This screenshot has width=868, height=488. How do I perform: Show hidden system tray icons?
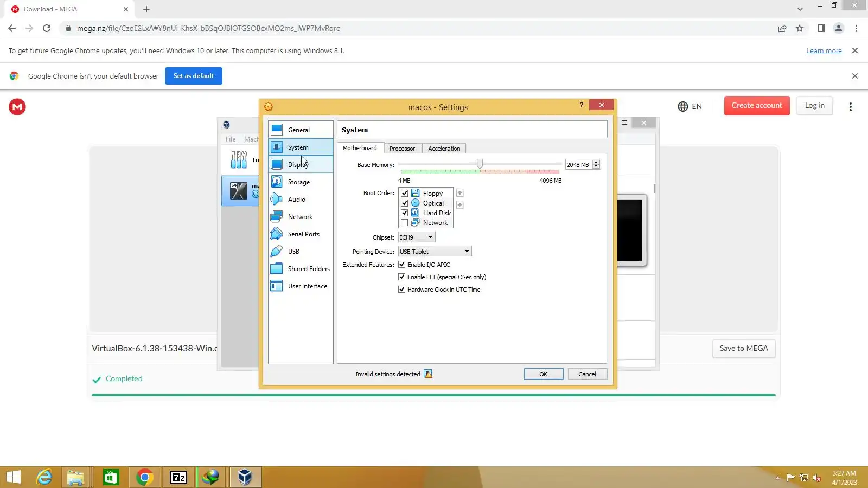tap(777, 478)
